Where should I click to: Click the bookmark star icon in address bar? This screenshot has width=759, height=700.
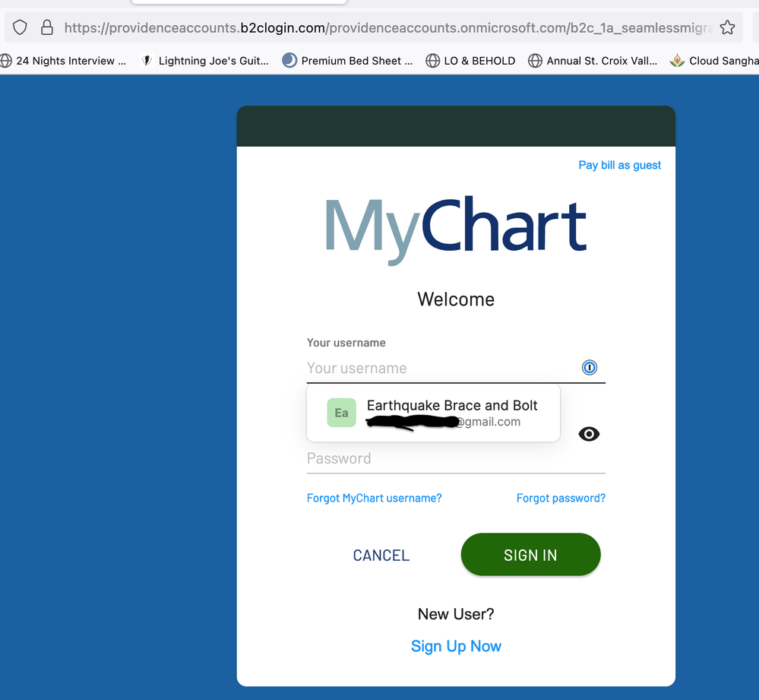727,28
